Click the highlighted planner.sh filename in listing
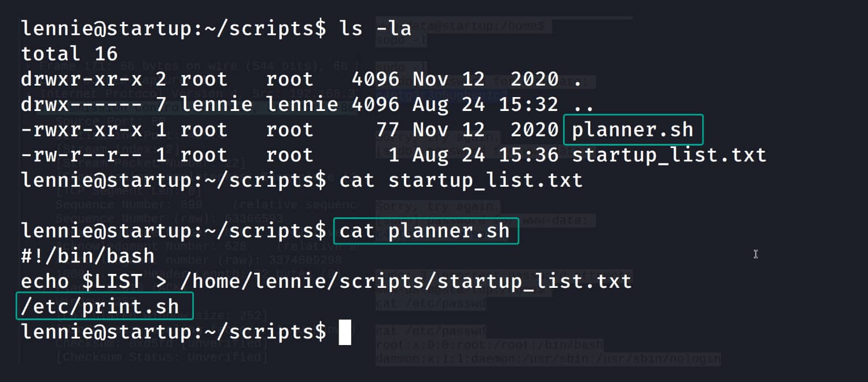This screenshot has height=382, width=868. (632, 129)
